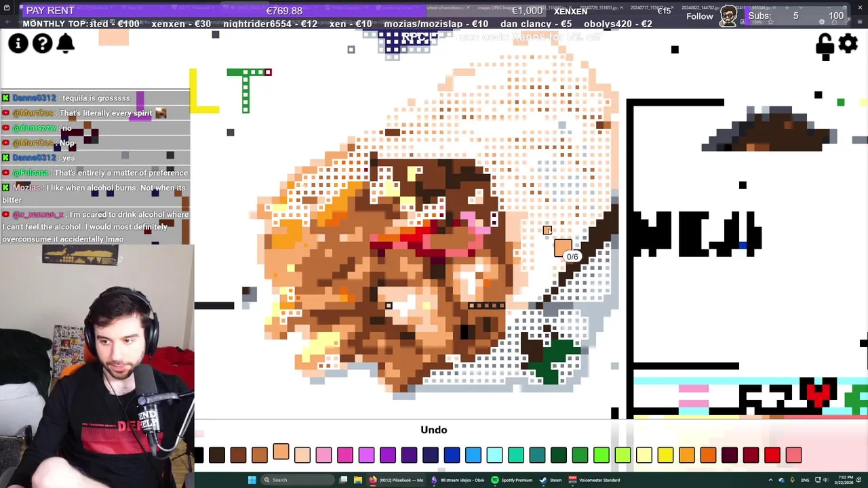Open the question mark help icon

42,43
